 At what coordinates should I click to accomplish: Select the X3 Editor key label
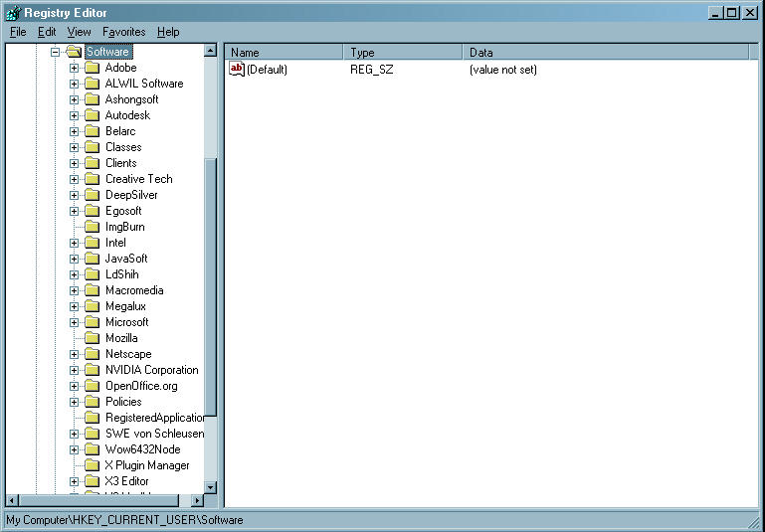126,481
